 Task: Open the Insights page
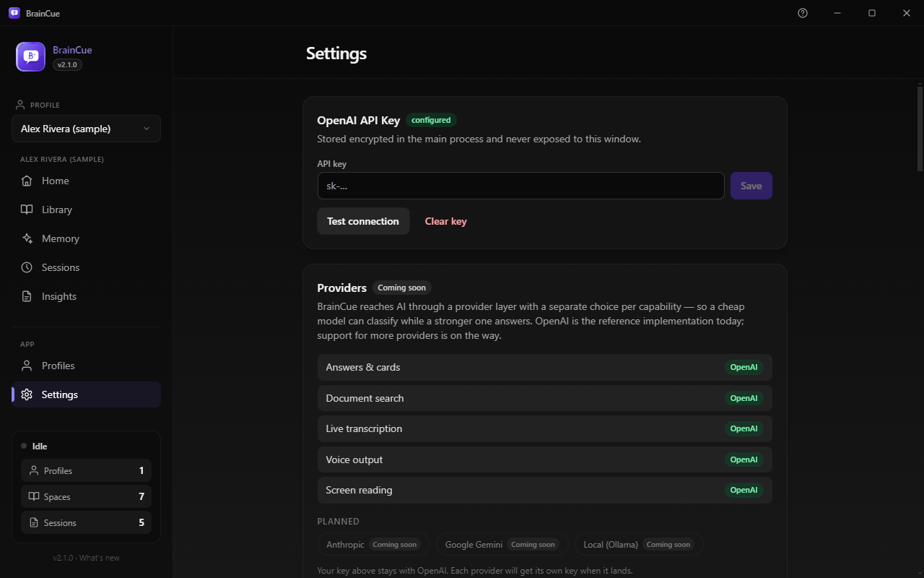coord(86,296)
